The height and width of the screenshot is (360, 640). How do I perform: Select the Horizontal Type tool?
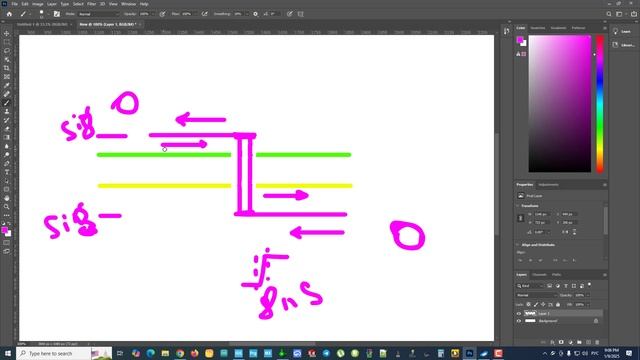(7, 172)
